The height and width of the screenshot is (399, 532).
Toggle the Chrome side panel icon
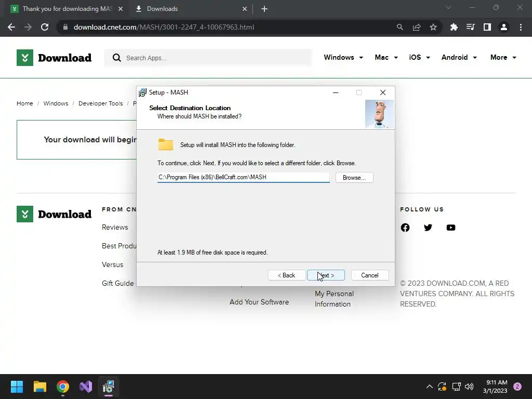click(487, 27)
